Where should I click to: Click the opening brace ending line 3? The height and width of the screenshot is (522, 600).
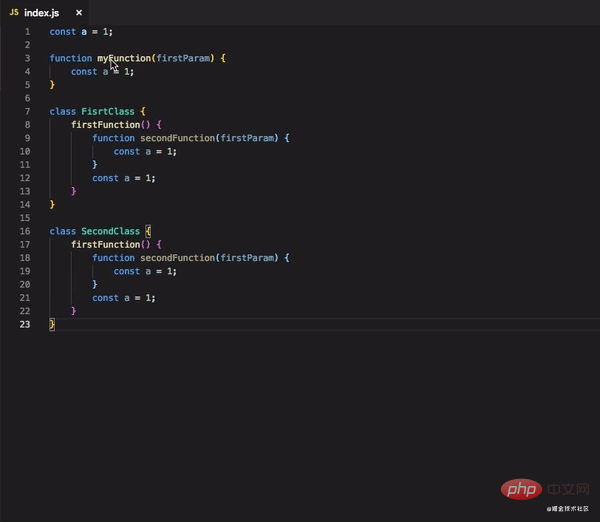[x=223, y=58]
